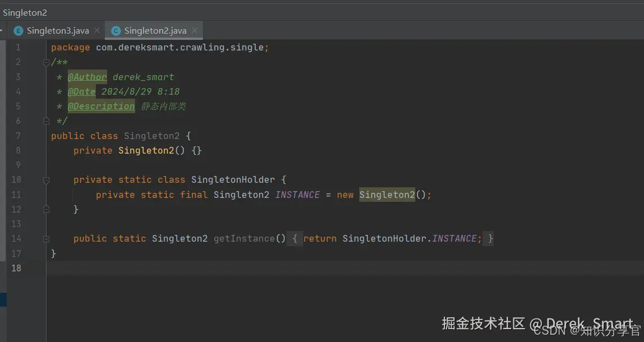Place cursor on empty line 18
The image size is (644, 342).
[345, 268]
